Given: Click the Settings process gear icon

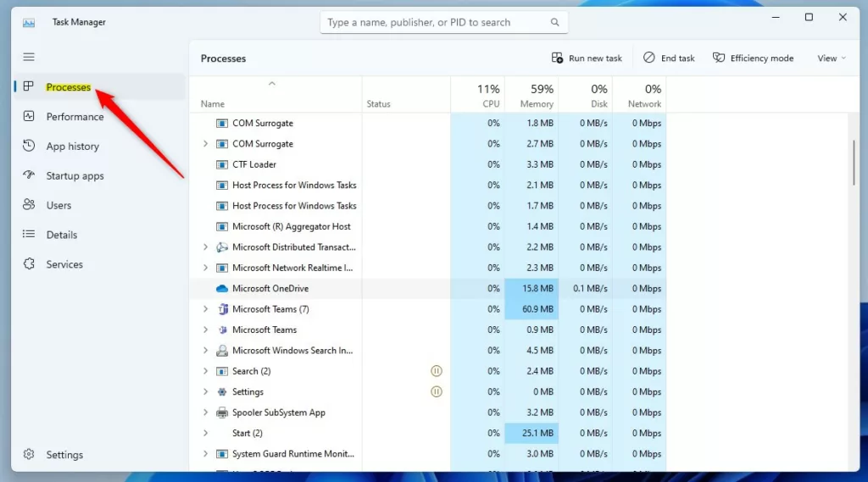Looking at the screenshot, I should 222,392.
